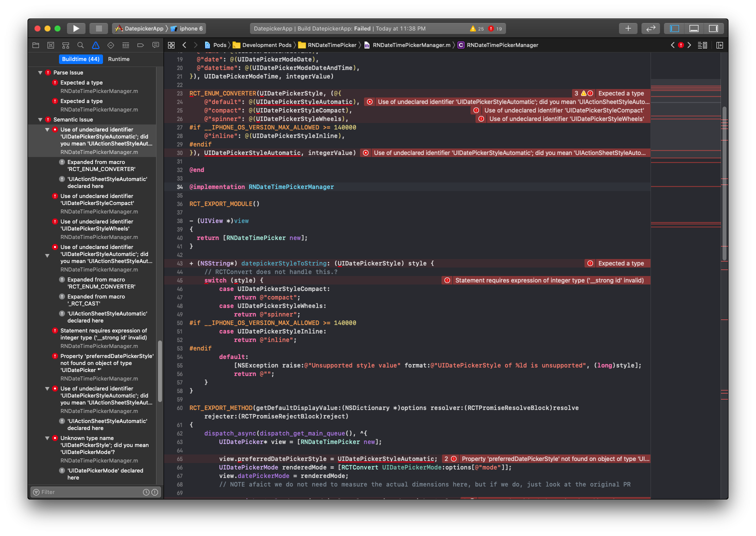Image resolution: width=756 pixels, height=536 pixels.
Task: Toggle the Debug area visibility
Action: click(694, 28)
